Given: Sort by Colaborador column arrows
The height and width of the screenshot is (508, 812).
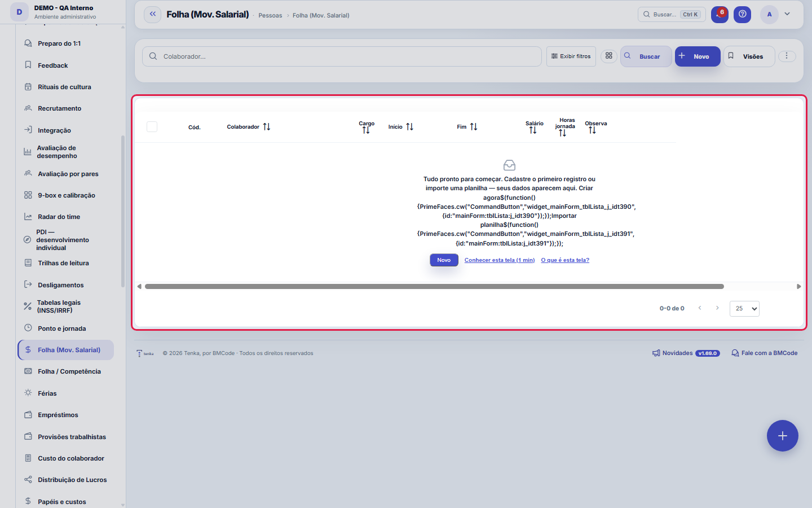Looking at the screenshot, I should tap(267, 127).
